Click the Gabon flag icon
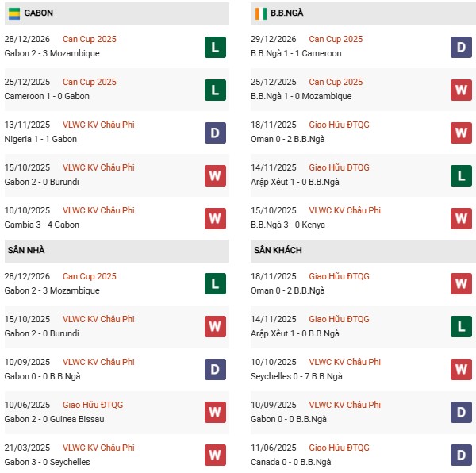 14,13
